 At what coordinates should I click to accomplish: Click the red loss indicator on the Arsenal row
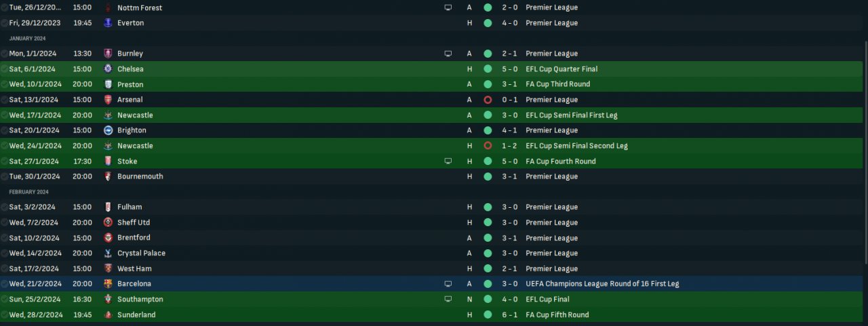coord(488,100)
